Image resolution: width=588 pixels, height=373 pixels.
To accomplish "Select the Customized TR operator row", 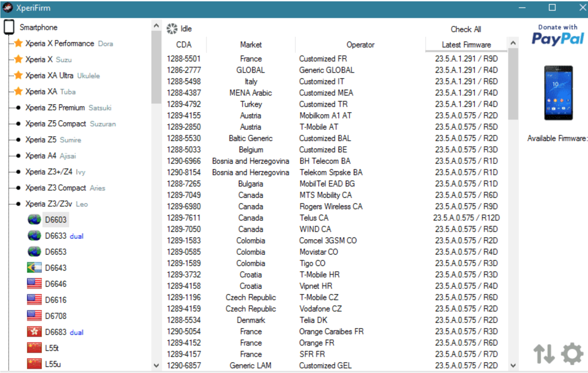I will (335, 104).
